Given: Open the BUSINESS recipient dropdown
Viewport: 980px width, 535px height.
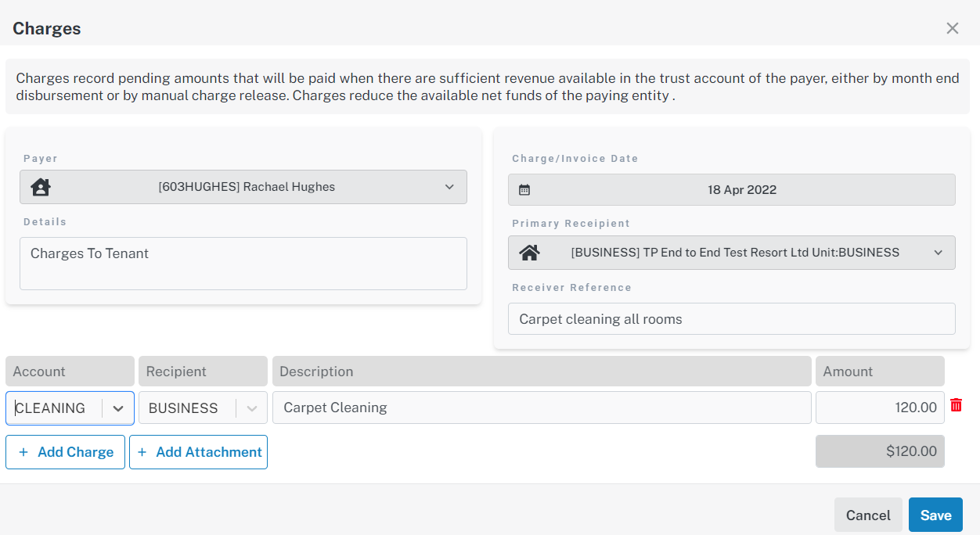Looking at the screenshot, I should point(251,408).
